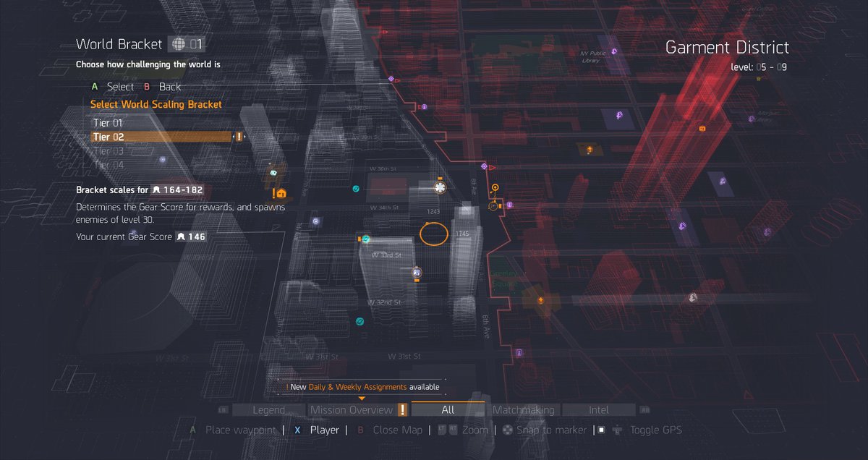Open the Legend tab
Viewport: 868px width, 460px height.
[268, 410]
